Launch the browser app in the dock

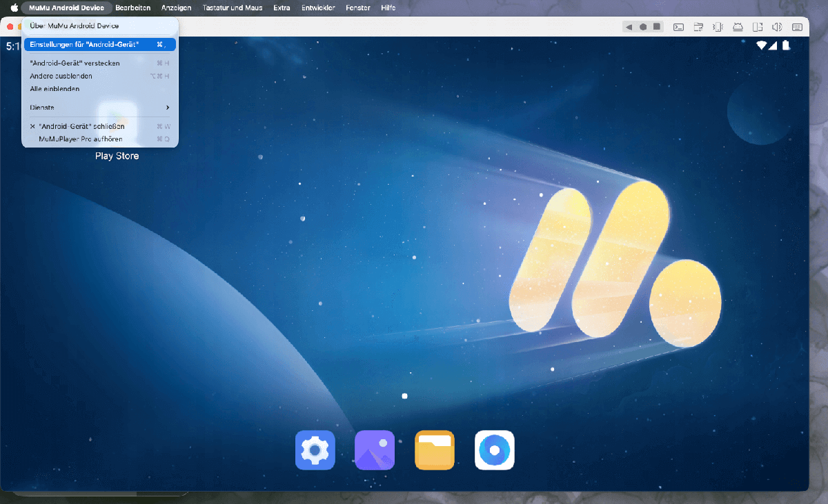494,450
